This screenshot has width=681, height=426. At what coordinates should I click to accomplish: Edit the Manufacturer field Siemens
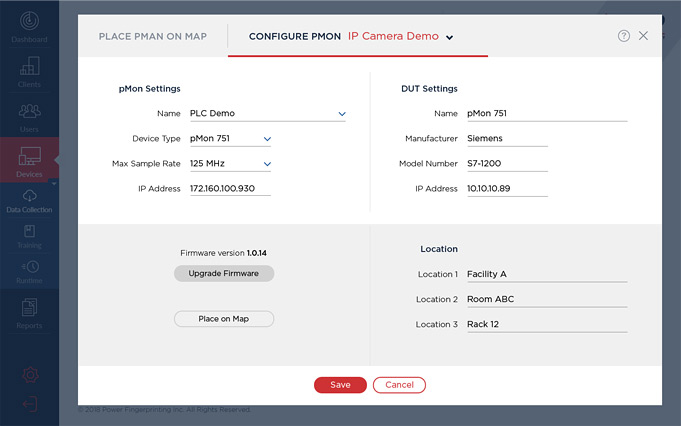[x=507, y=139]
